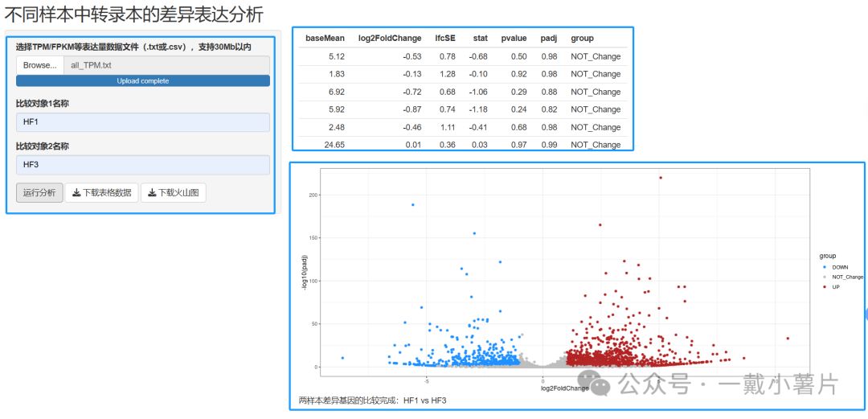
Task: Click the pvalue column header
Action: point(514,39)
